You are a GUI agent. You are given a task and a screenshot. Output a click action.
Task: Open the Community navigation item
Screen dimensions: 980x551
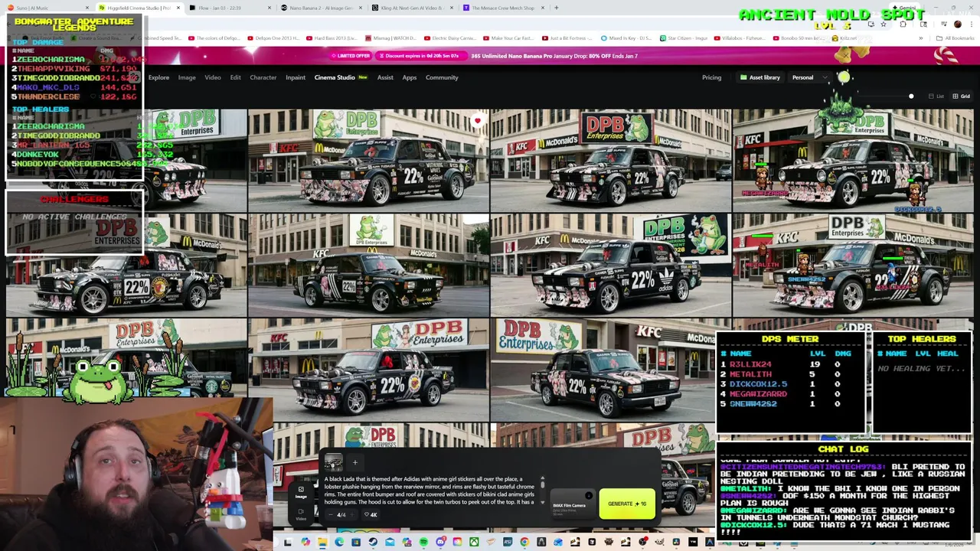click(x=442, y=77)
